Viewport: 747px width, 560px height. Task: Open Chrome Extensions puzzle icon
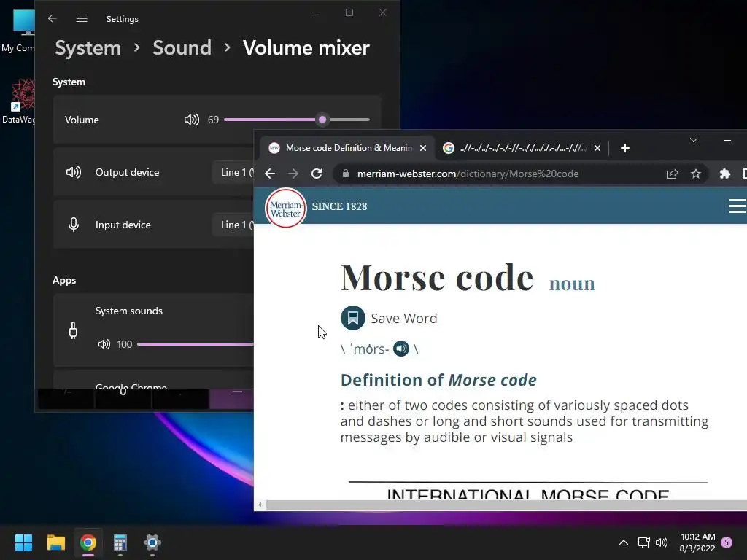pos(724,174)
